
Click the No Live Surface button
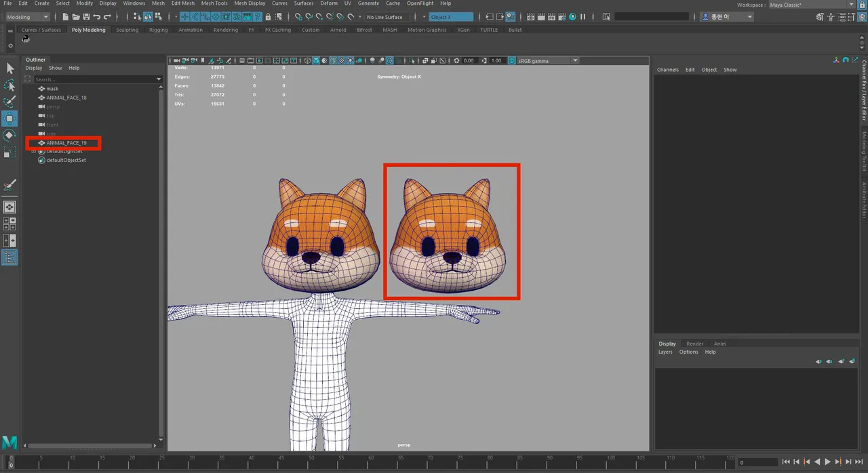coord(385,18)
